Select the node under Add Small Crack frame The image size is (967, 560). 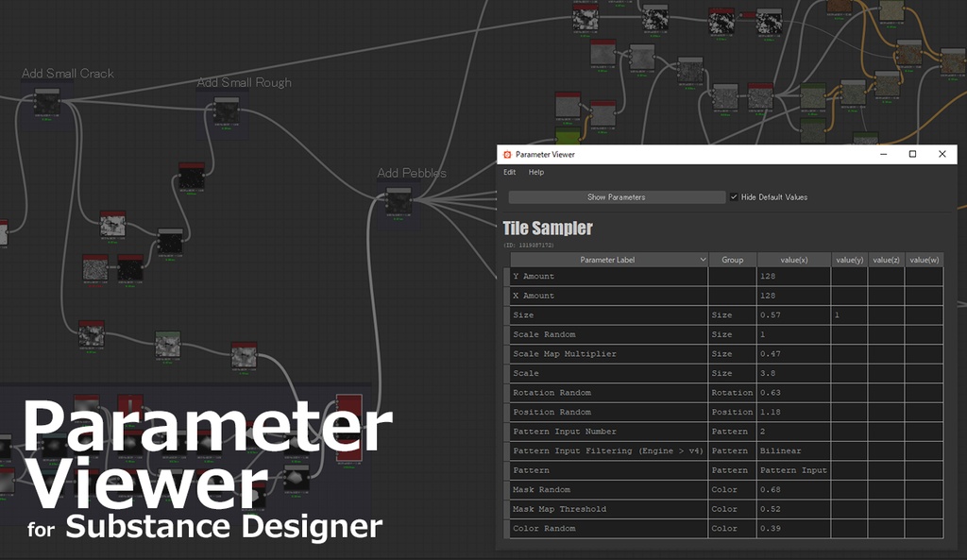click(x=47, y=104)
